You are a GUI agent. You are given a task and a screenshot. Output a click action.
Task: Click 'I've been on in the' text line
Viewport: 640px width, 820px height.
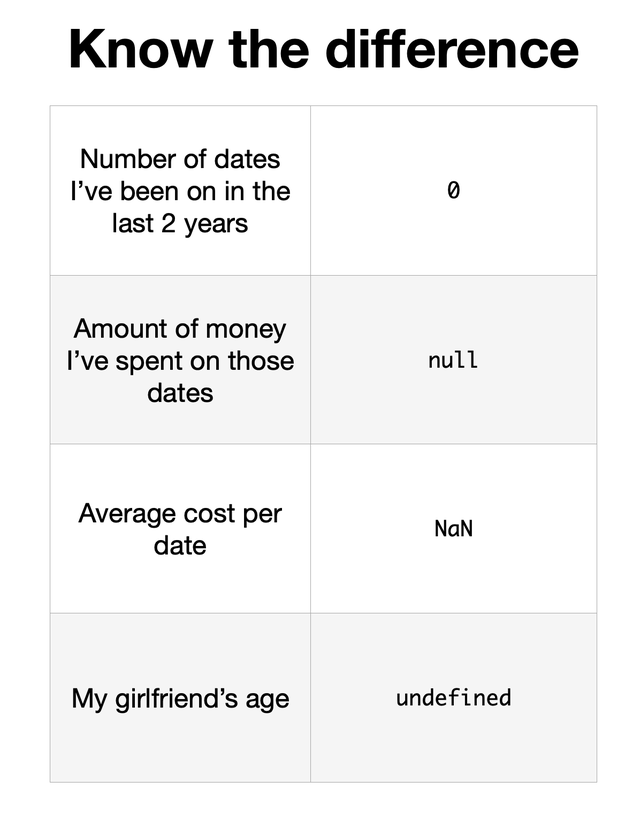pos(180,191)
